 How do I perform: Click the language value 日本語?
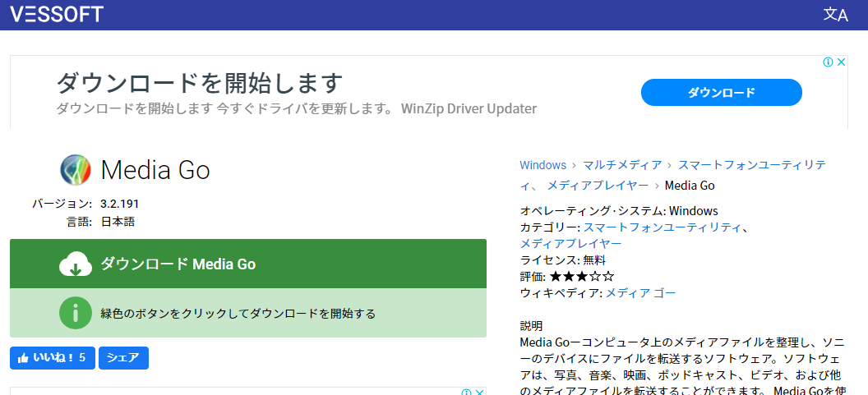point(118,222)
